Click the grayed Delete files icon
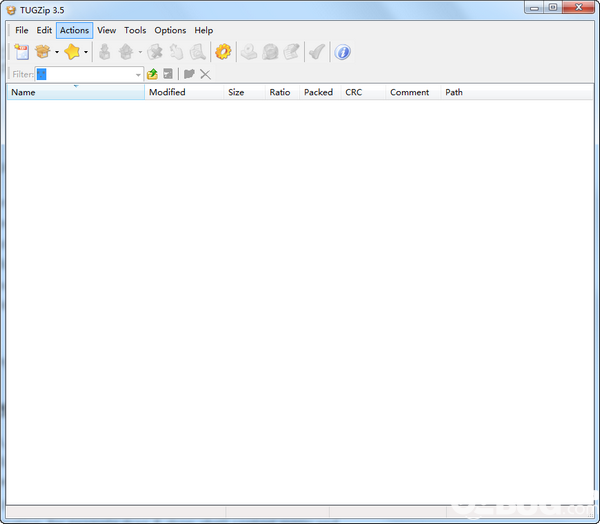Screen dimensions: 600x524 point(155,52)
